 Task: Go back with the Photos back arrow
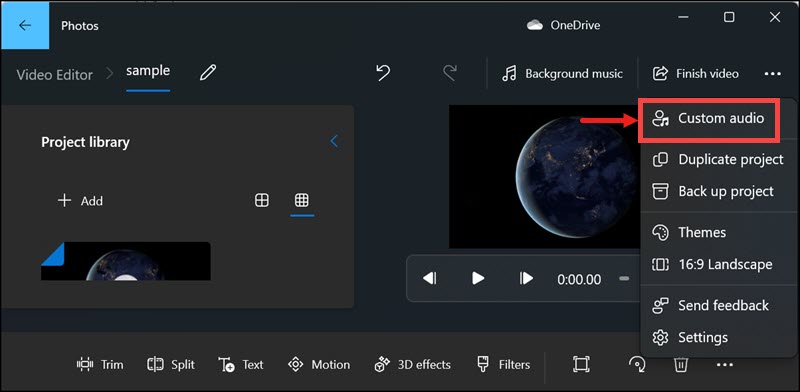click(24, 25)
